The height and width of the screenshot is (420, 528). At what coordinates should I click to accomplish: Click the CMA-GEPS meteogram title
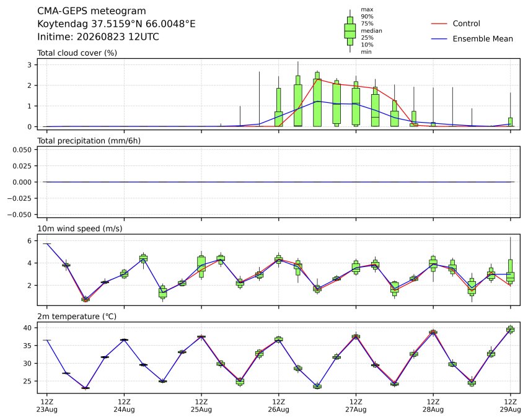point(92,11)
